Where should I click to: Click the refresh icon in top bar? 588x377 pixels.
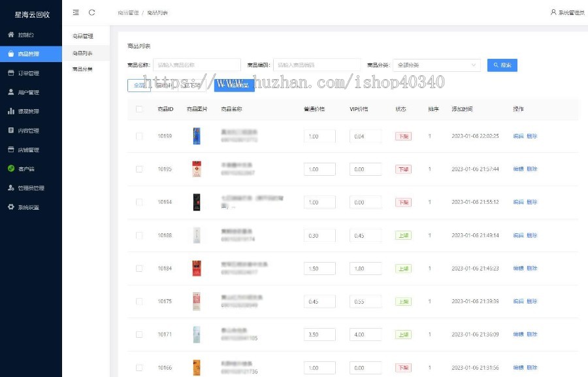click(91, 12)
